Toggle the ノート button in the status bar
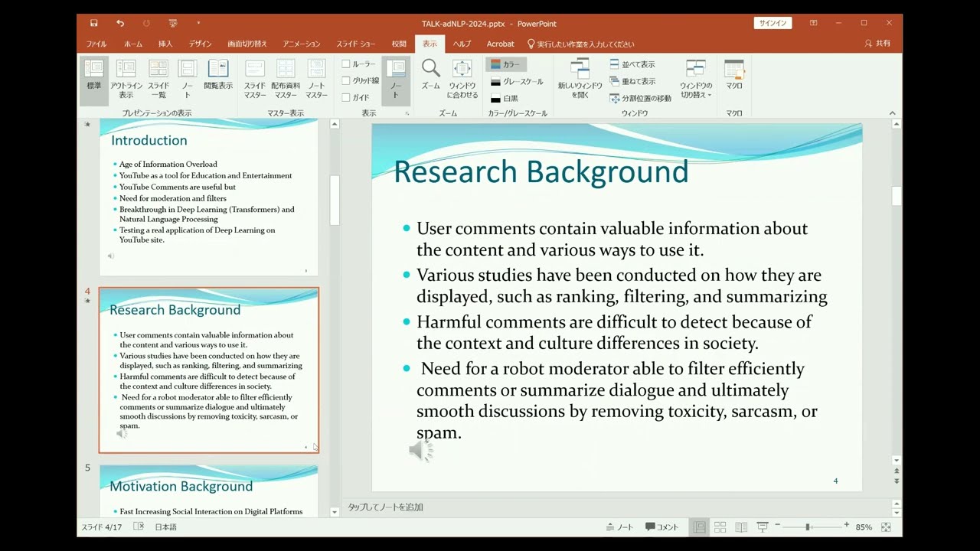The height and width of the screenshot is (551, 980). click(x=619, y=527)
